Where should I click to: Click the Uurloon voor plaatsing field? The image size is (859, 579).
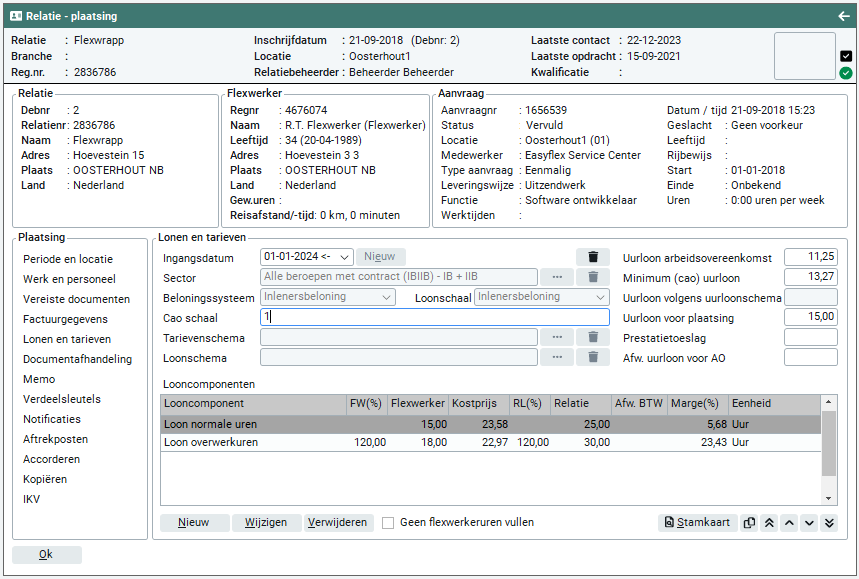tap(810, 317)
